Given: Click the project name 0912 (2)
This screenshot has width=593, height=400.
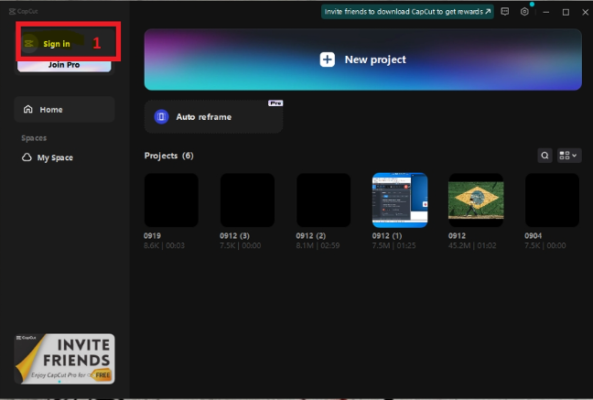Looking at the screenshot, I should tap(311, 236).
